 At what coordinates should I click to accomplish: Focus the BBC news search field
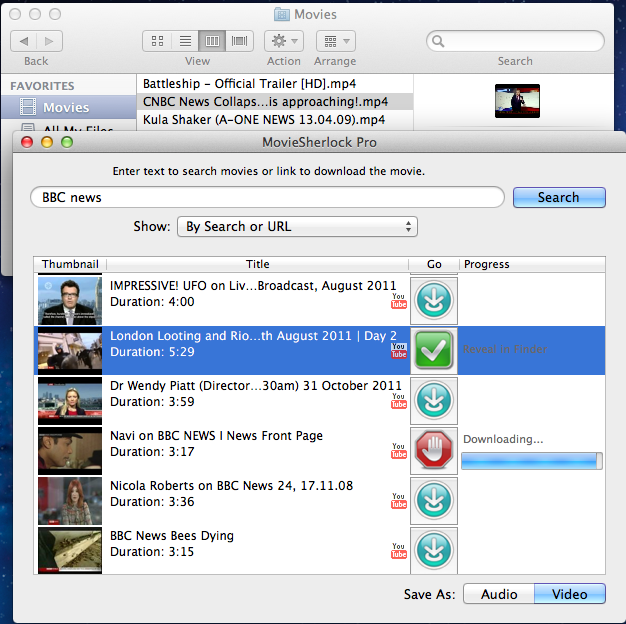tap(267, 197)
